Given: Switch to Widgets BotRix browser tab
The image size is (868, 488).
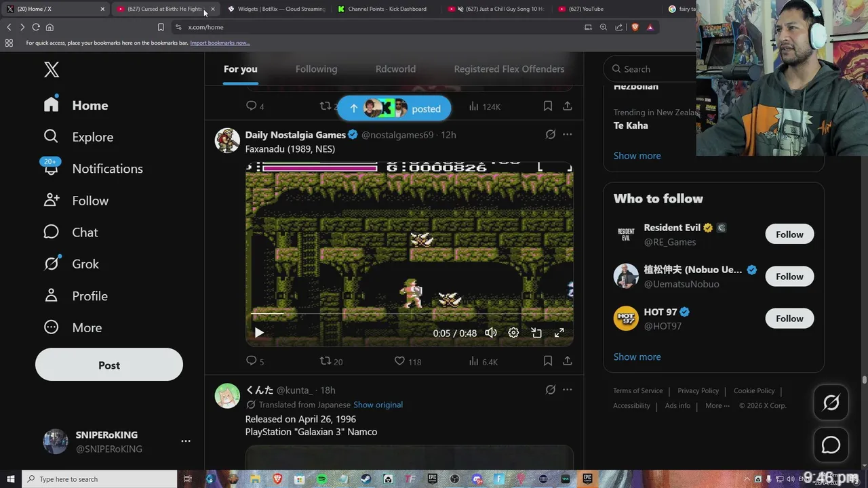Looking at the screenshot, I should (277, 9).
